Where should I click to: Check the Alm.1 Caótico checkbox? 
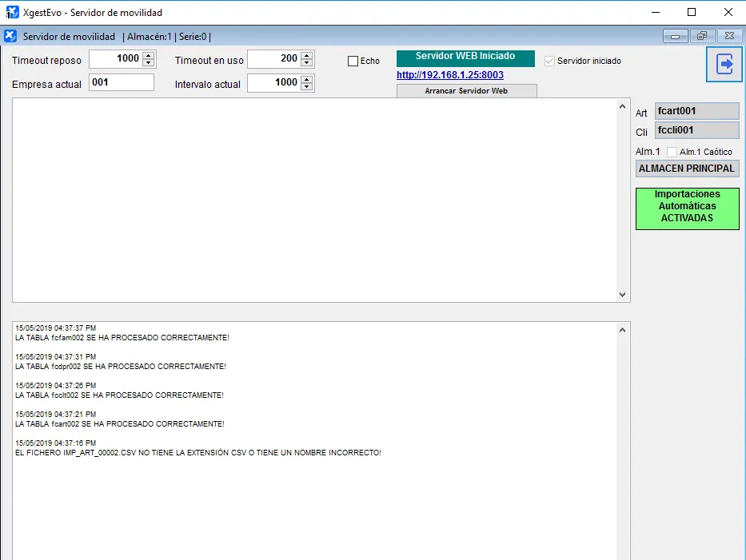672,152
